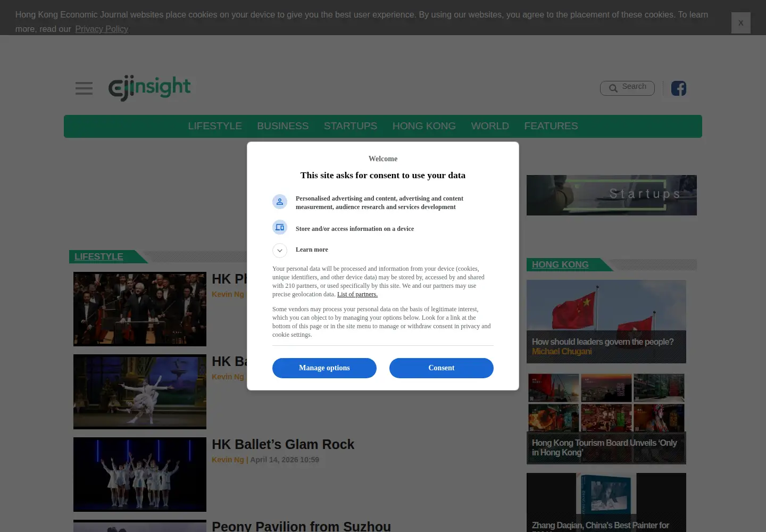Click the search magnifier icon
Image resolution: width=766 pixels, height=532 pixels.
tap(613, 88)
